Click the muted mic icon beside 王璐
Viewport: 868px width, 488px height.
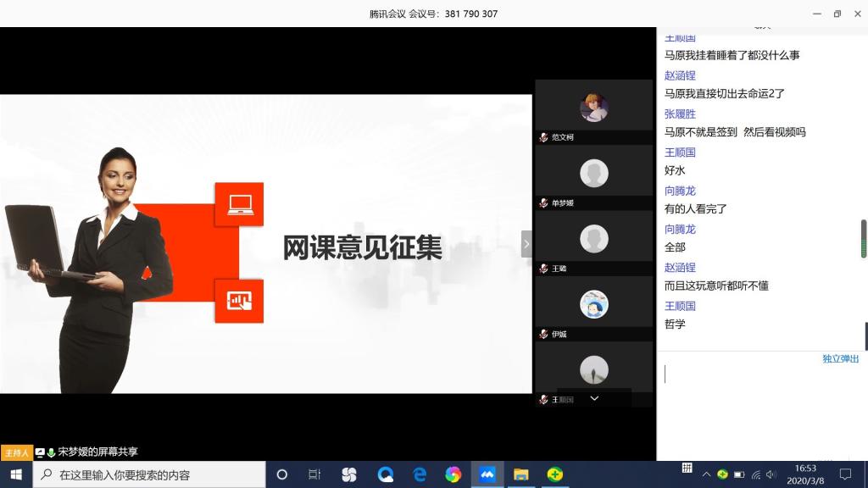pyautogui.click(x=543, y=269)
